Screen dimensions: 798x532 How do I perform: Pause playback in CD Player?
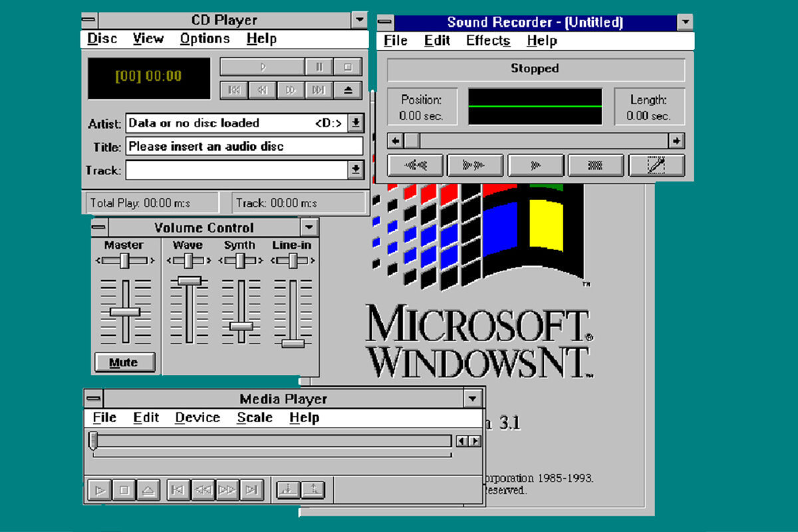[x=319, y=66]
